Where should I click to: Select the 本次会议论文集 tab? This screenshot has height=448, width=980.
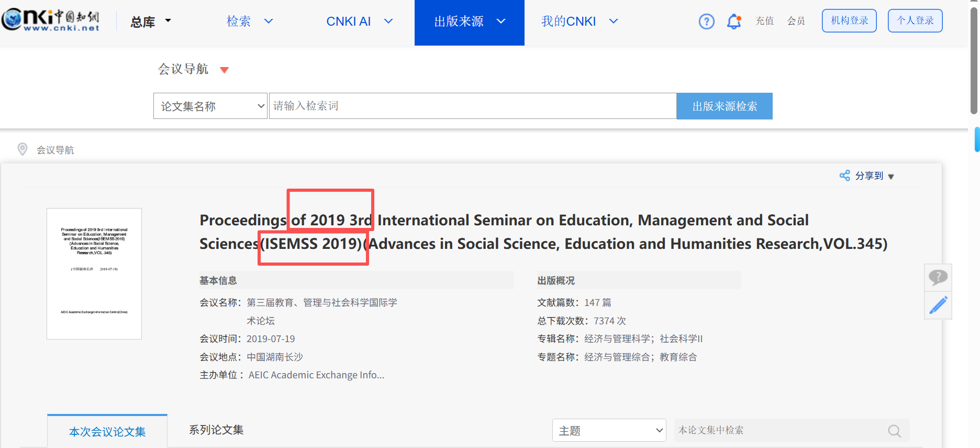click(107, 431)
